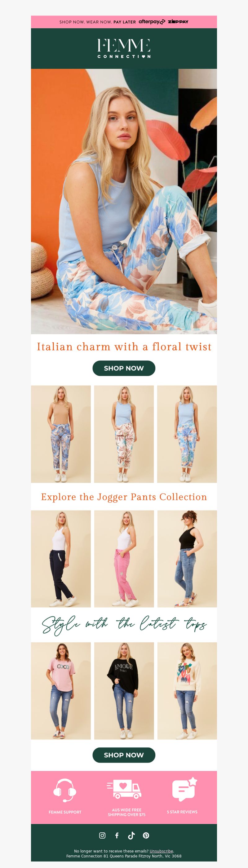Click the free shipping truck icon

coord(124,789)
